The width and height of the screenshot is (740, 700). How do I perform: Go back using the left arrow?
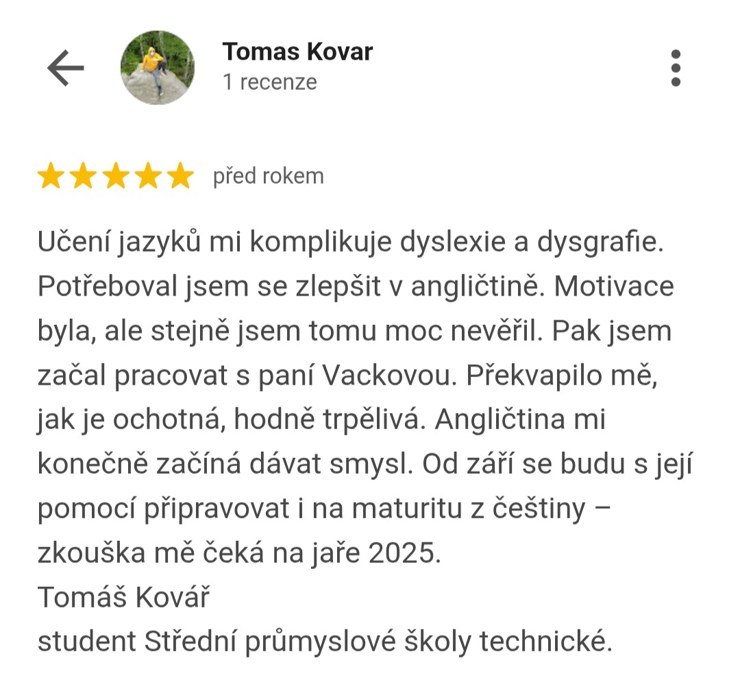66,68
